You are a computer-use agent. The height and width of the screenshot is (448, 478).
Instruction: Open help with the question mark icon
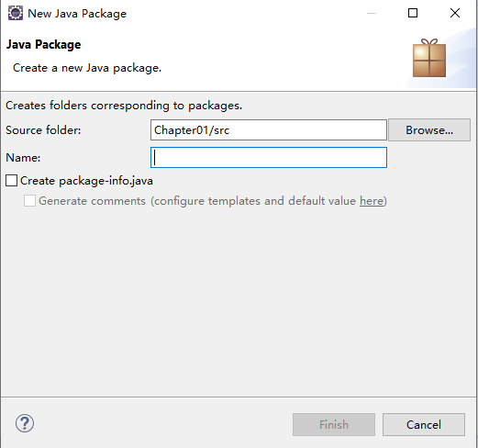[25, 423]
